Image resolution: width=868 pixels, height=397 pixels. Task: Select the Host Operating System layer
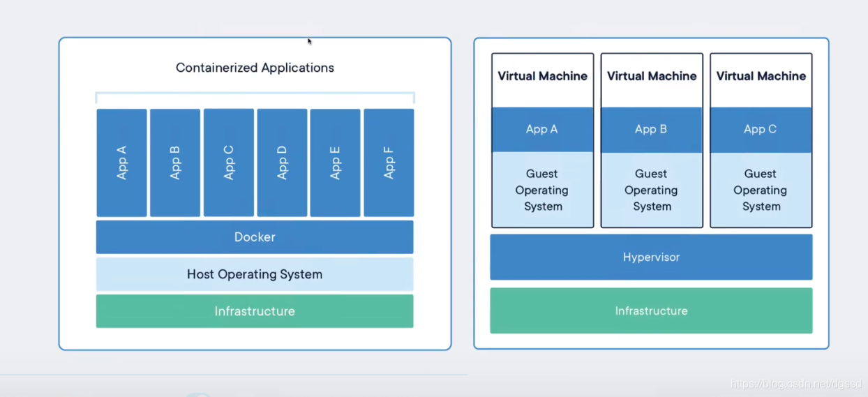click(255, 274)
